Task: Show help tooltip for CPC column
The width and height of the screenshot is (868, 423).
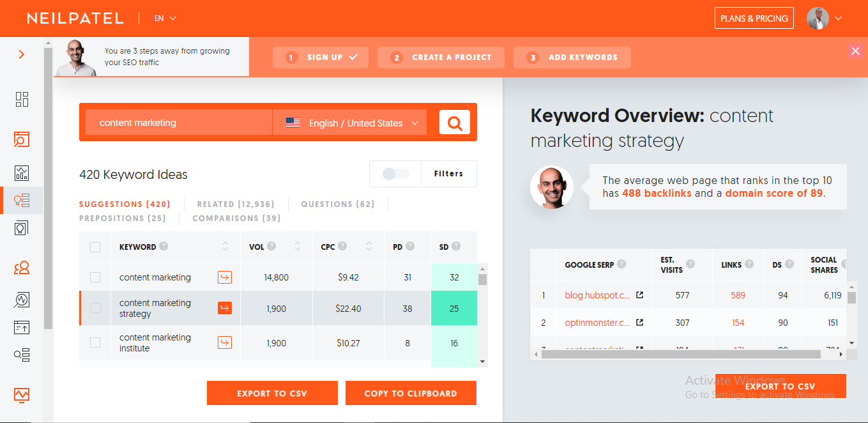Action: (x=343, y=247)
